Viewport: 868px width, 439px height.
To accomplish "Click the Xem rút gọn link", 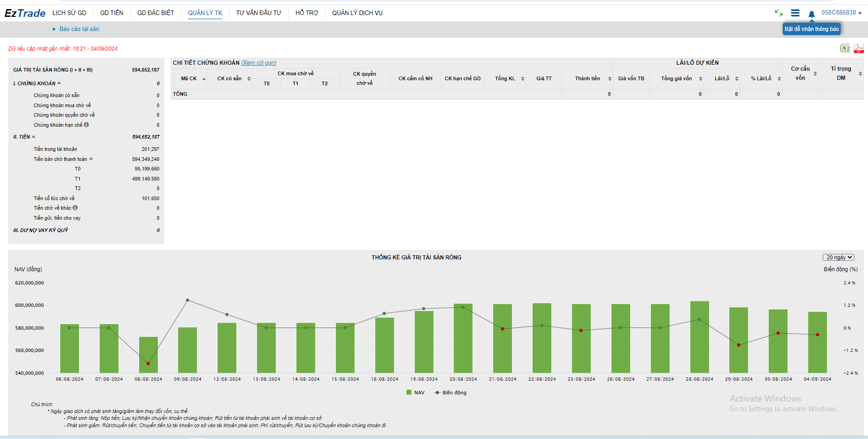I will pyautogui.click(x=259, y=63).
